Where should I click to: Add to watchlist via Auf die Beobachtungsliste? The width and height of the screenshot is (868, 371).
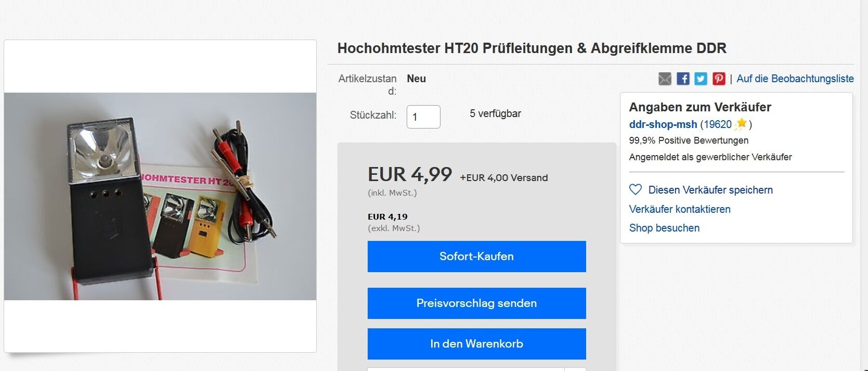795,79
